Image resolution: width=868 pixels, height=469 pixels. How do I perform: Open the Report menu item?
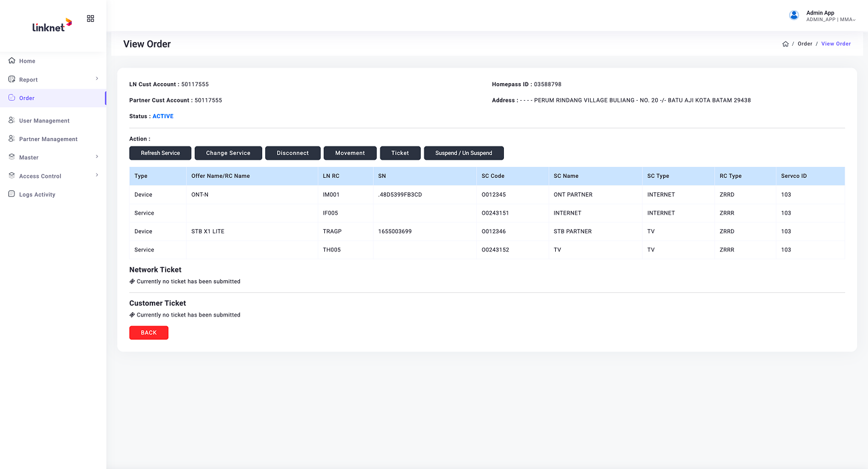53,80
